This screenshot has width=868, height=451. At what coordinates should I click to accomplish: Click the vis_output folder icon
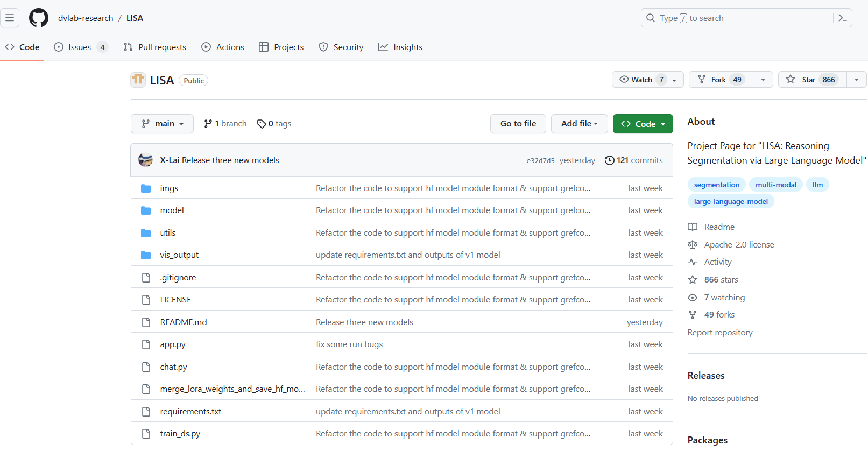[146, 255]
